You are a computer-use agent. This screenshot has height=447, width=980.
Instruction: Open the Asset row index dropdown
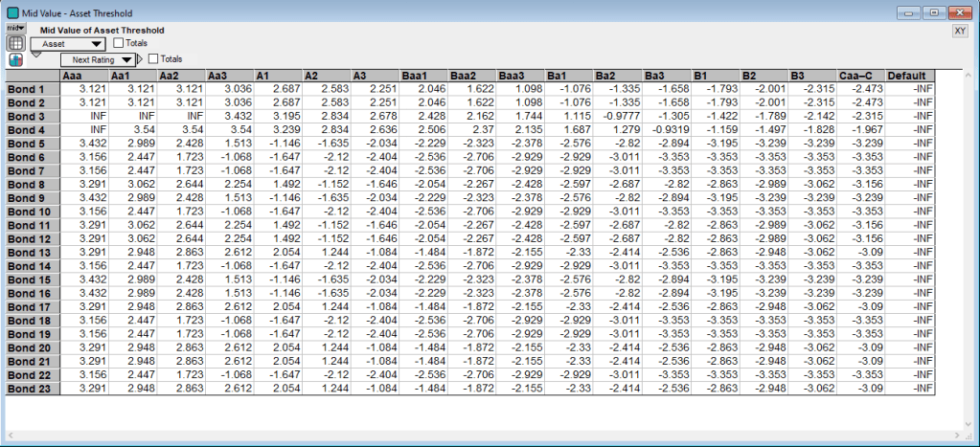(68, 44)
